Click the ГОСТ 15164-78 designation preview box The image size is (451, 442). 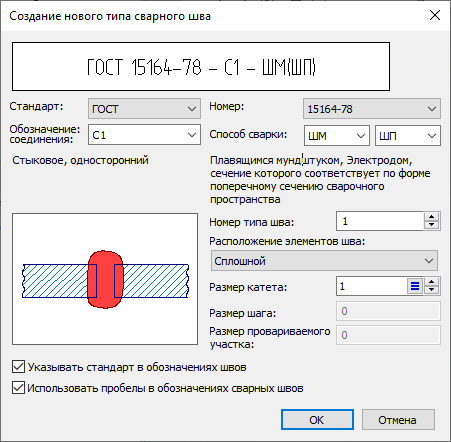[201, 66]
